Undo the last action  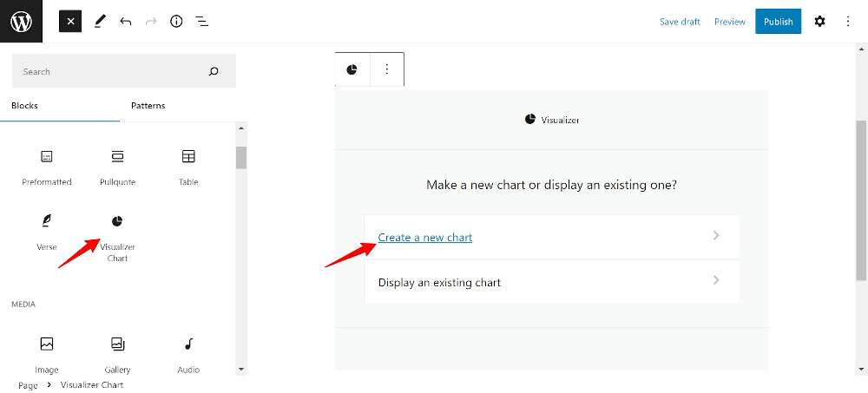click(x=126, y=22)
